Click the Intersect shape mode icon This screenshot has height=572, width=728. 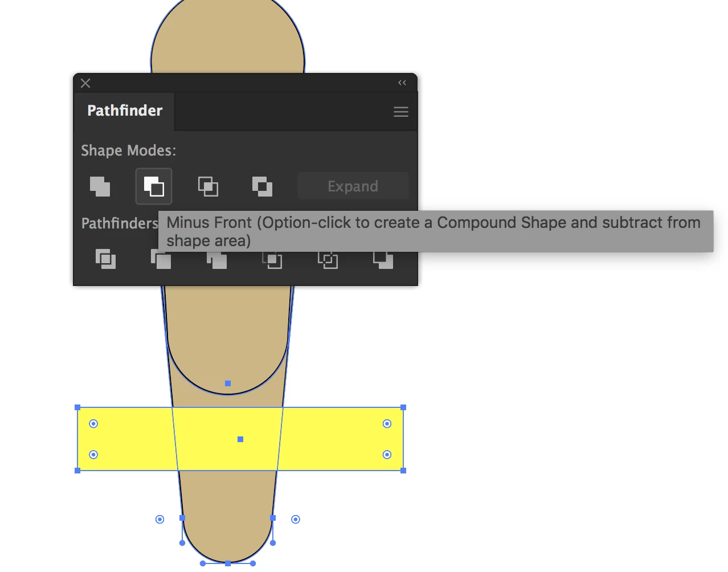pos(208,186)
